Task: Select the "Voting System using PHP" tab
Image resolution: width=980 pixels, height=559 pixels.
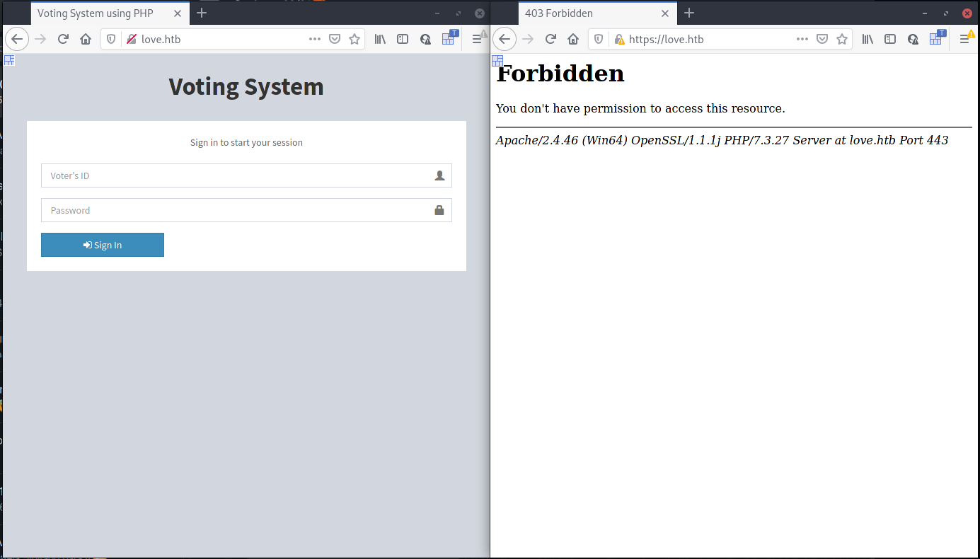Action: pos(96,13)
